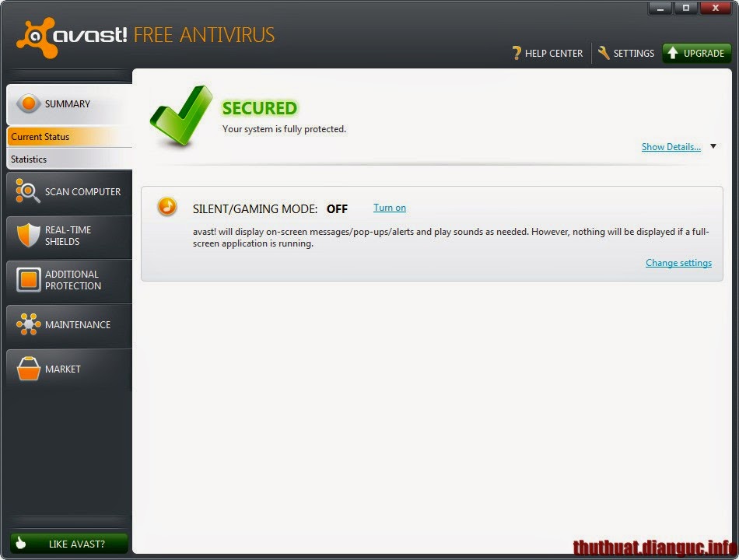
Task: Open the Summary section
Action: [x=69, y=103]
